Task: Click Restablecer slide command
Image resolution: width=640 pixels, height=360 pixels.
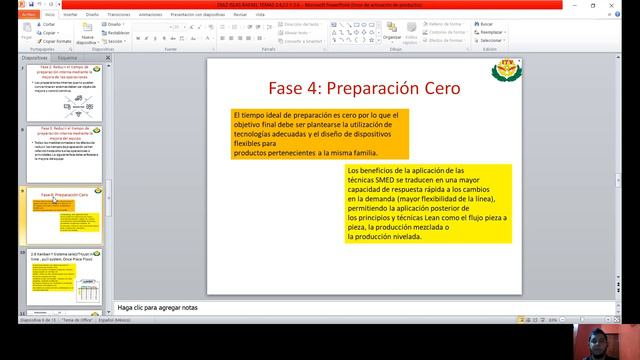Action: pos(116,33)
